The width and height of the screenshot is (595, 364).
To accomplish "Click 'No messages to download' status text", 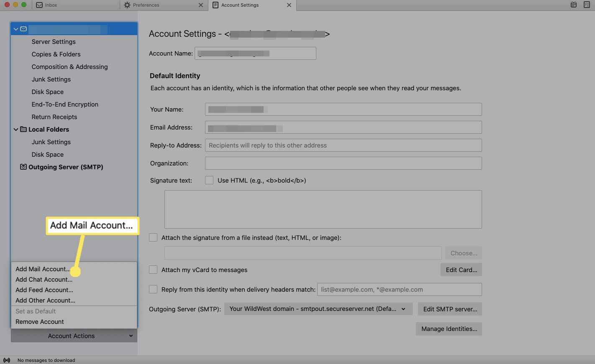I will pyautogui.click(x=46, y=360).
